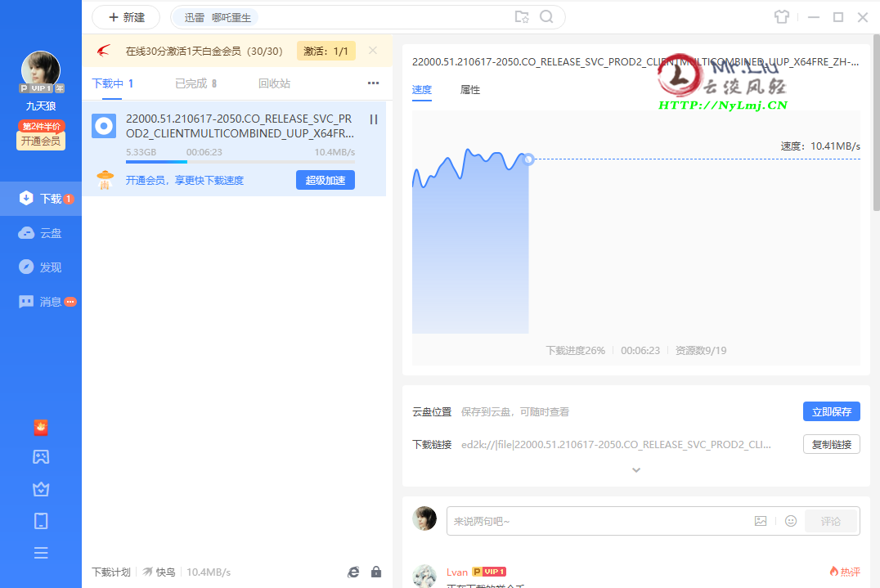Open the skin/theme shirt icon
This screenshot has height=588, width=880.
782,17
